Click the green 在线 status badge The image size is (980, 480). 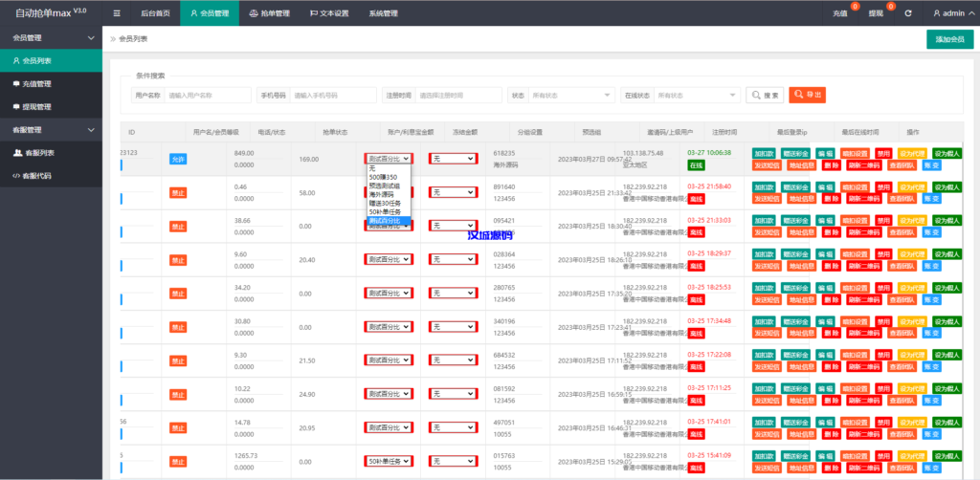[696, 165]
